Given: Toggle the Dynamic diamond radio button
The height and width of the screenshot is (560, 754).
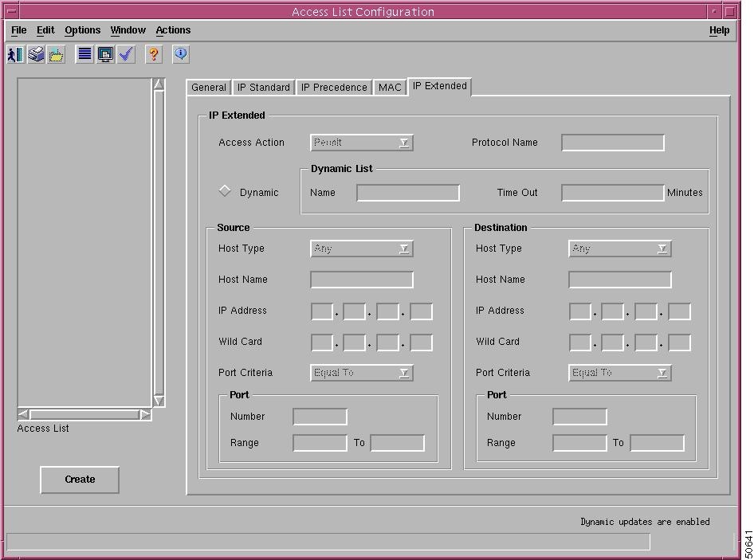Looking at the screenshot, I should 225,191.
